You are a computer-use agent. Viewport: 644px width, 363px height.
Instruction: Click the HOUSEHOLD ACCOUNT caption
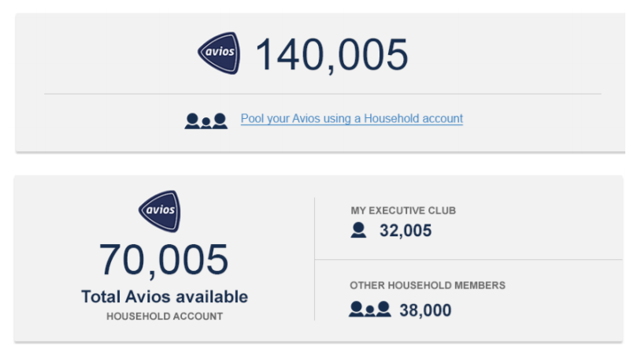coord(165,317)
